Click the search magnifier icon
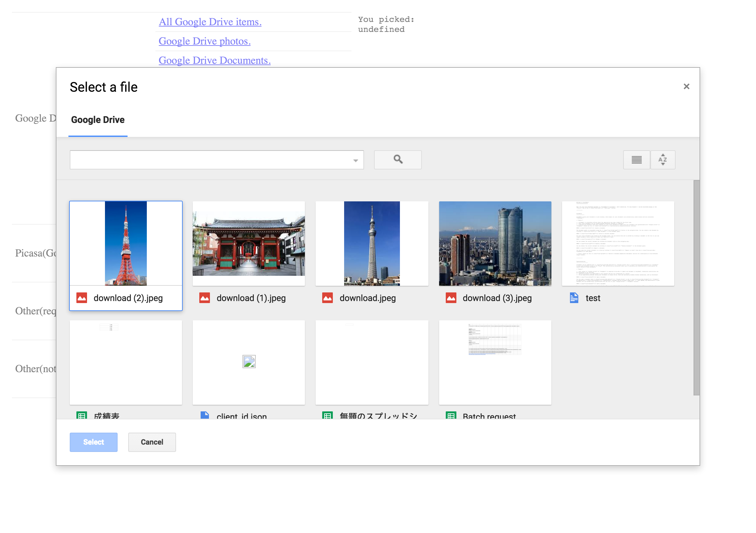Viewport: 756px width, 533px height. point(398,160)
